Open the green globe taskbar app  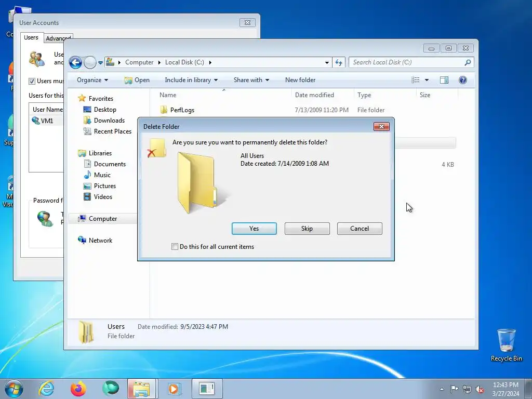coord(111,389)
